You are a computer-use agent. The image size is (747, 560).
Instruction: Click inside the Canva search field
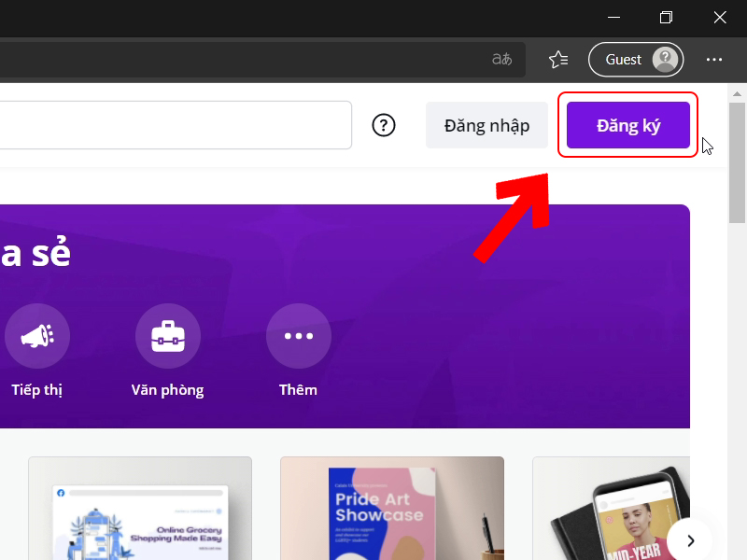pos(168,125)
